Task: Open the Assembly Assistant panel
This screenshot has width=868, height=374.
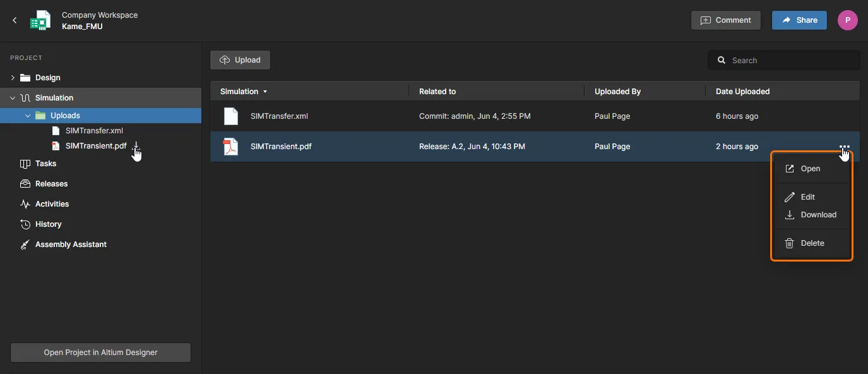Action: [71, 244]
